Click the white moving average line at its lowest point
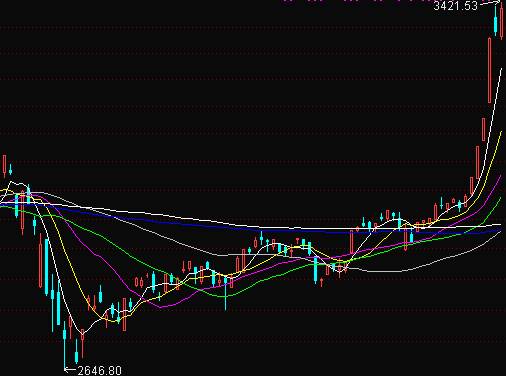 pyautogui.click(x=82, y=333)
